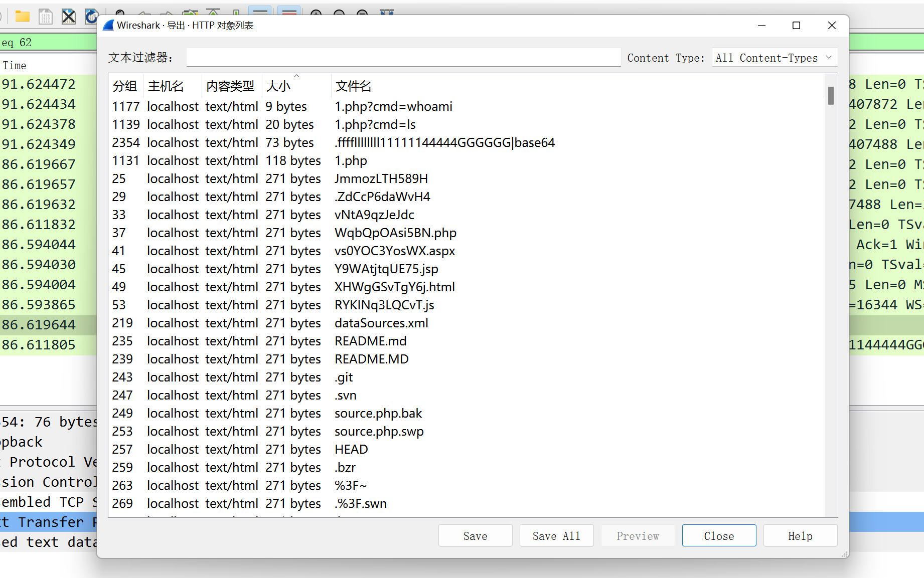
Task: Click the 73 bytes size cell
Action: [x=289, y=142]
